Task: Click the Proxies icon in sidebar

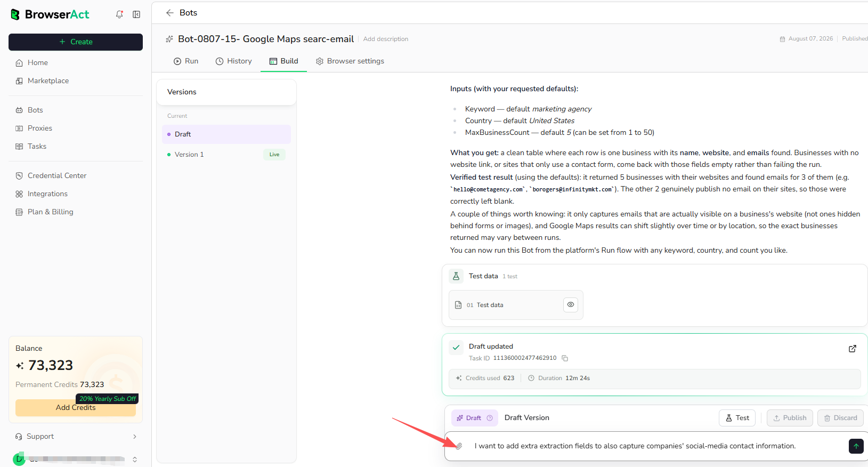Action: [19, 128]
